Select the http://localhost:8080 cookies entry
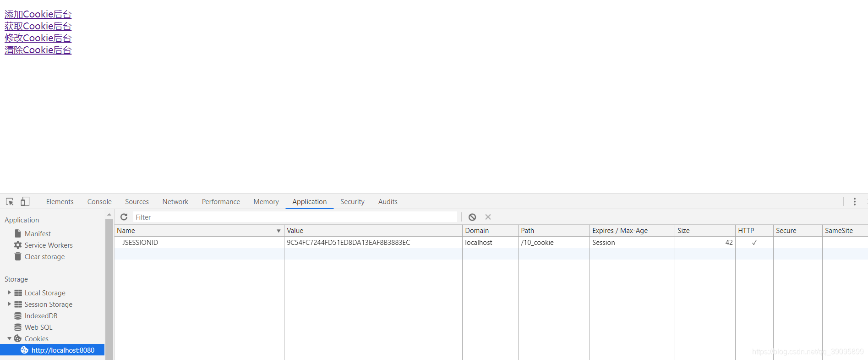Screen dimensions: 868x360 tap(52, 350)
